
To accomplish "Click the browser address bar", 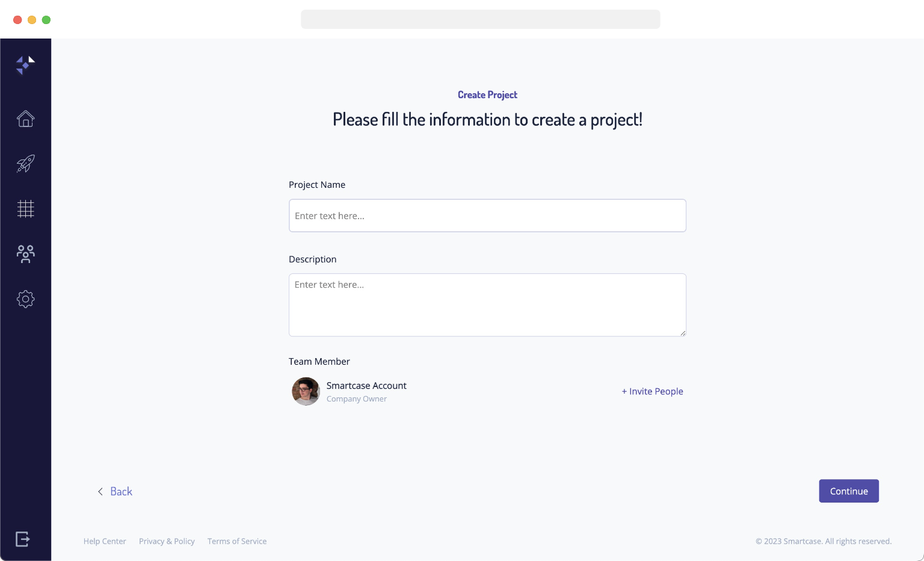I will pyautogui.click(x=481, y=19).
